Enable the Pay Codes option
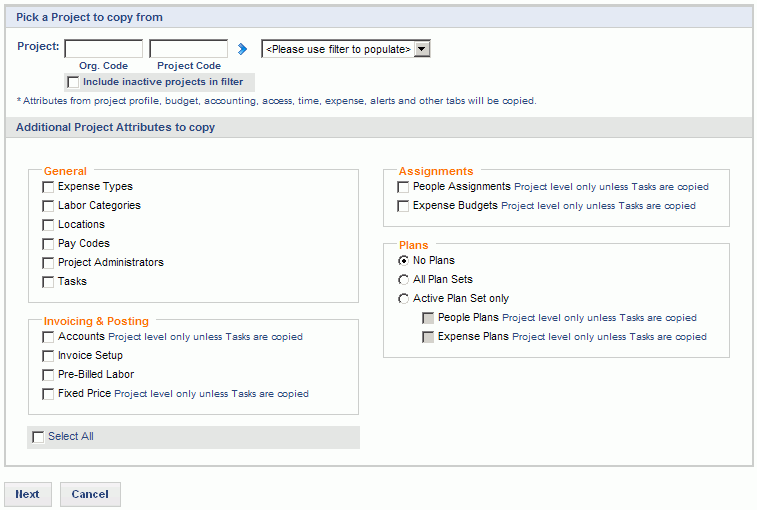 (48, 244)
